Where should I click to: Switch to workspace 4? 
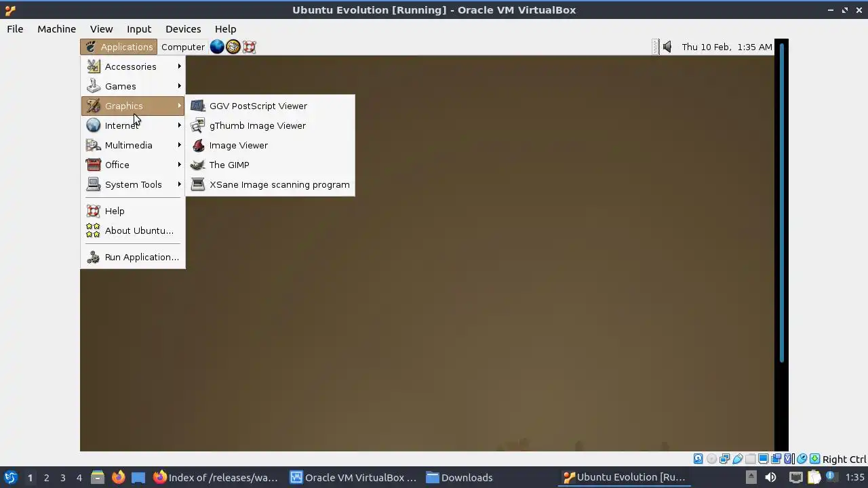pyautogui.click(x=79, y=478)
